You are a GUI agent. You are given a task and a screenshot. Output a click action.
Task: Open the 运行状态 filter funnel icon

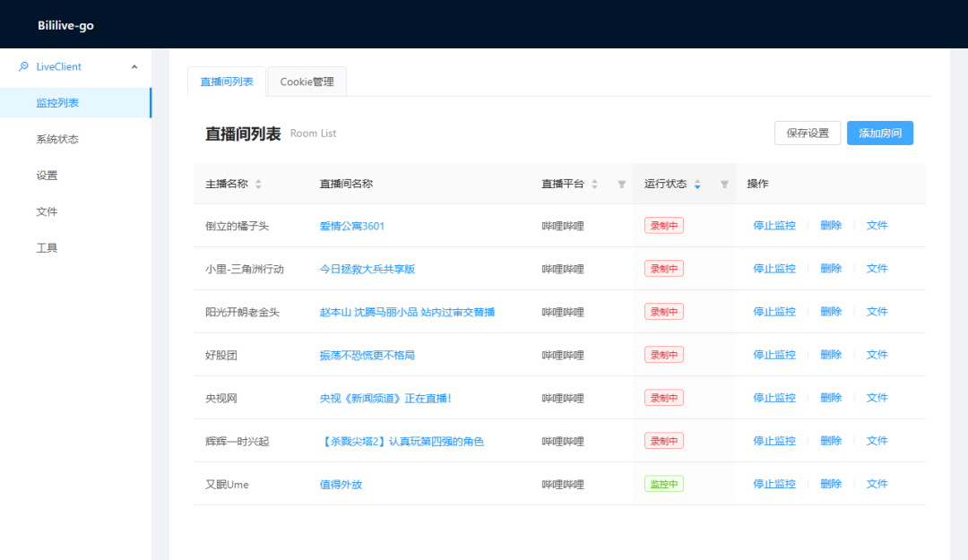(724, 185)
